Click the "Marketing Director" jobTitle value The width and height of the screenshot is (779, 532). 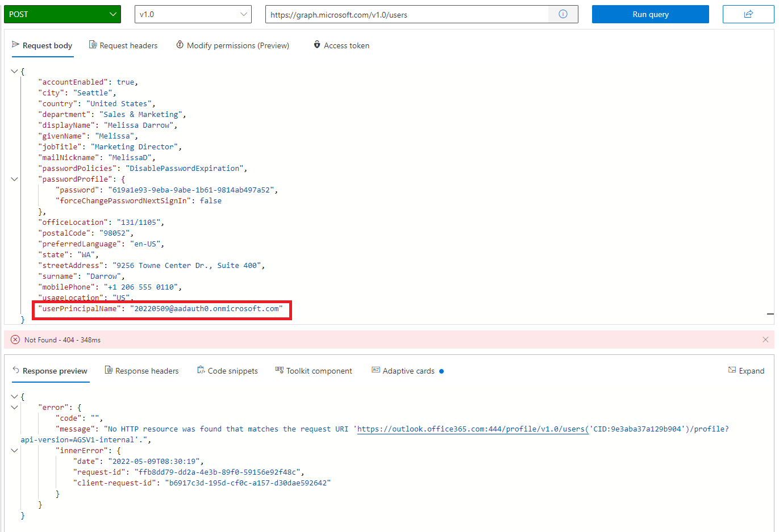point(134,146)
